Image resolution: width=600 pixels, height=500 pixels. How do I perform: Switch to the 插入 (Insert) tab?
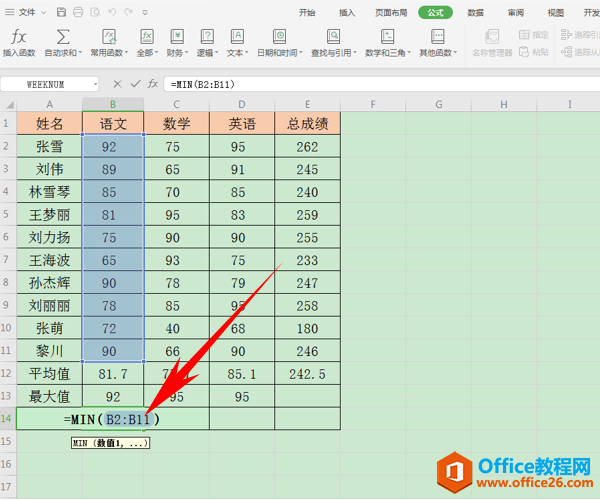tap(347, 13)
